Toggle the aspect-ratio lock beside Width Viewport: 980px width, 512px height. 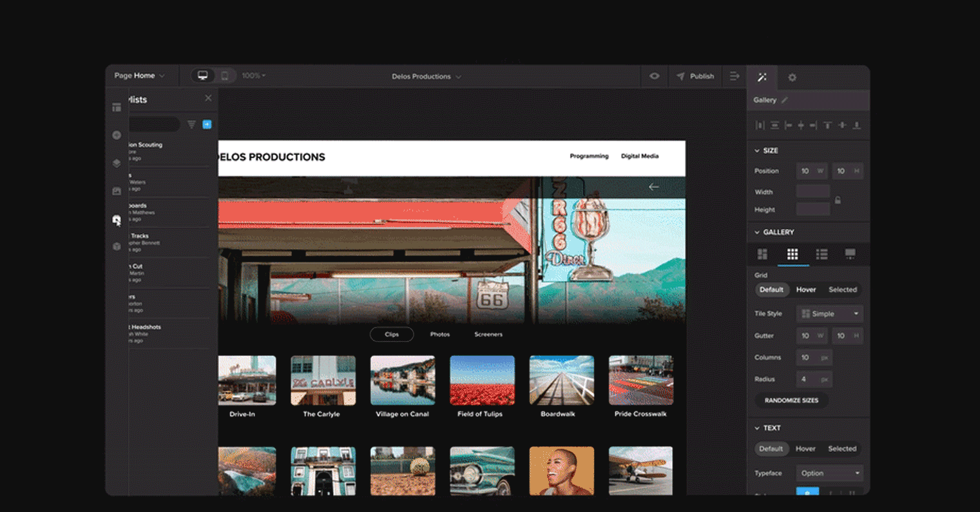[838, 201]
